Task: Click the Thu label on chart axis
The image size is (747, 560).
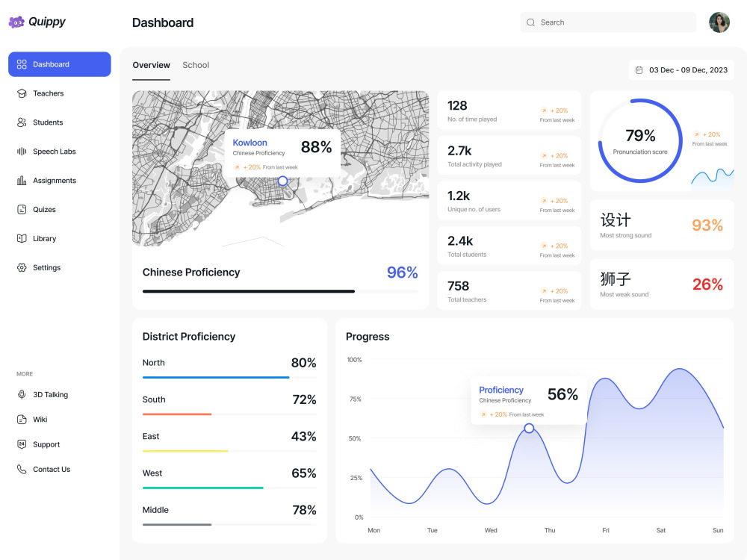Action: (550, 530)
